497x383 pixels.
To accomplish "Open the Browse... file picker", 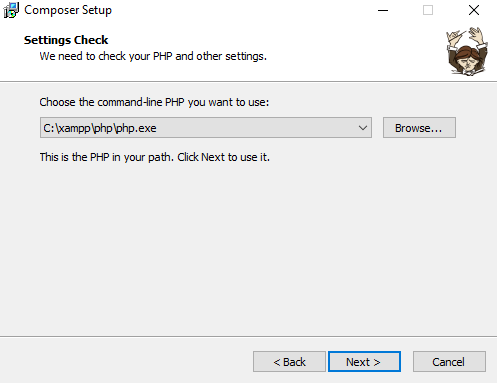I will (419, 127).
